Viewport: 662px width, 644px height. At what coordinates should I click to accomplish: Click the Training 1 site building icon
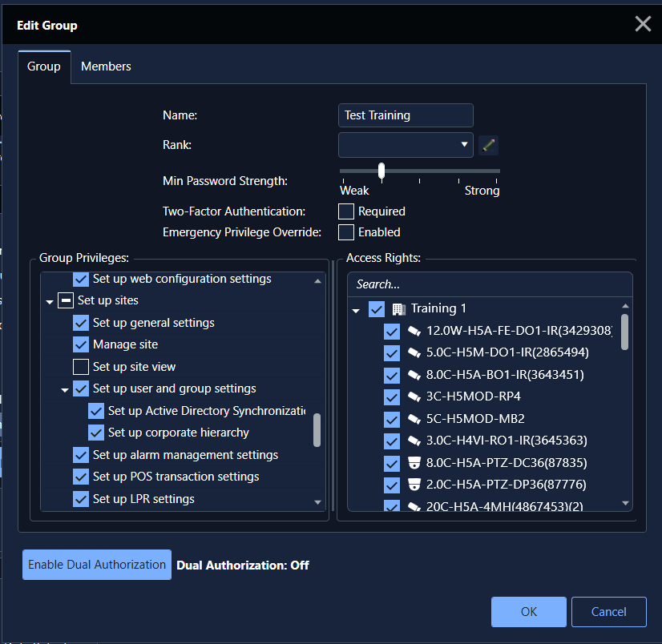click(x=398, y=309)
